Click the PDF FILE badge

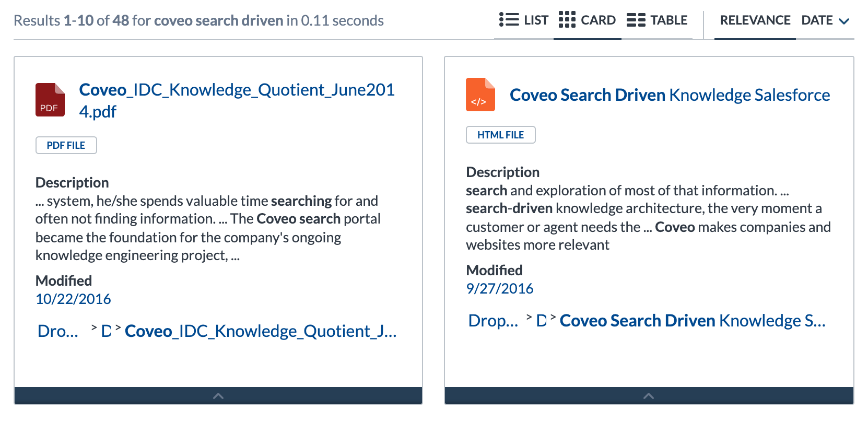point(66,145)
